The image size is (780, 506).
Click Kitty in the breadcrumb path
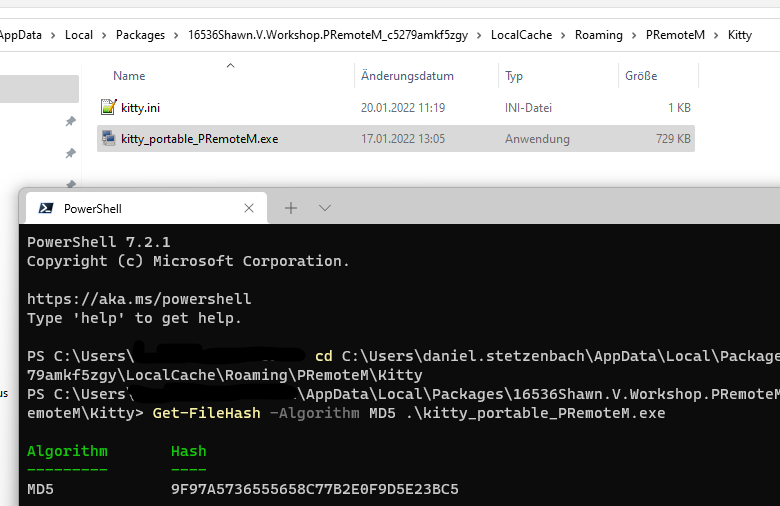tap(740, 35)
